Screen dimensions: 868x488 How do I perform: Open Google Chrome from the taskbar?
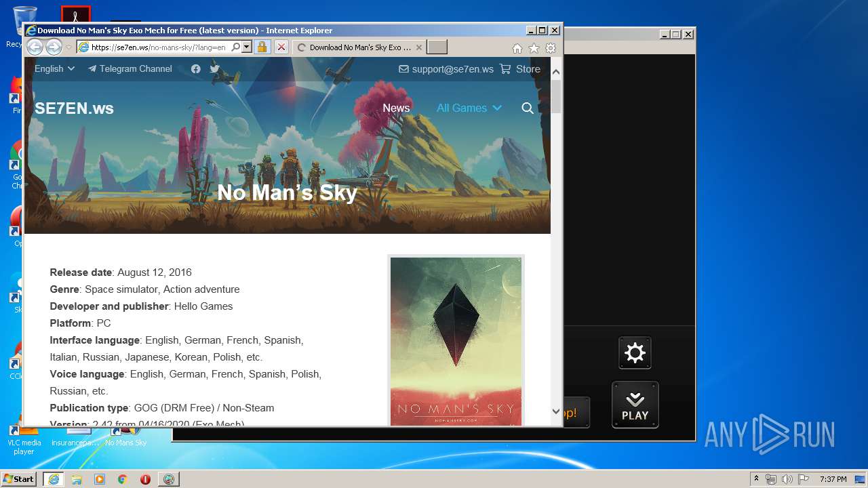click(123, 479)
